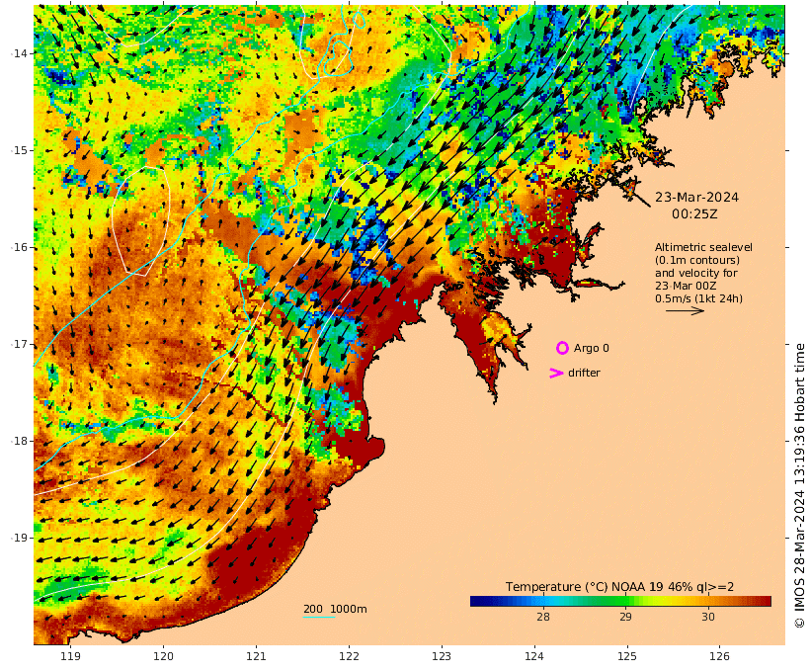Image resolution: width=810 pixels, height=672 pixels.
Task: Click the magenta Argo 0 circle marker
Action: 562,348
